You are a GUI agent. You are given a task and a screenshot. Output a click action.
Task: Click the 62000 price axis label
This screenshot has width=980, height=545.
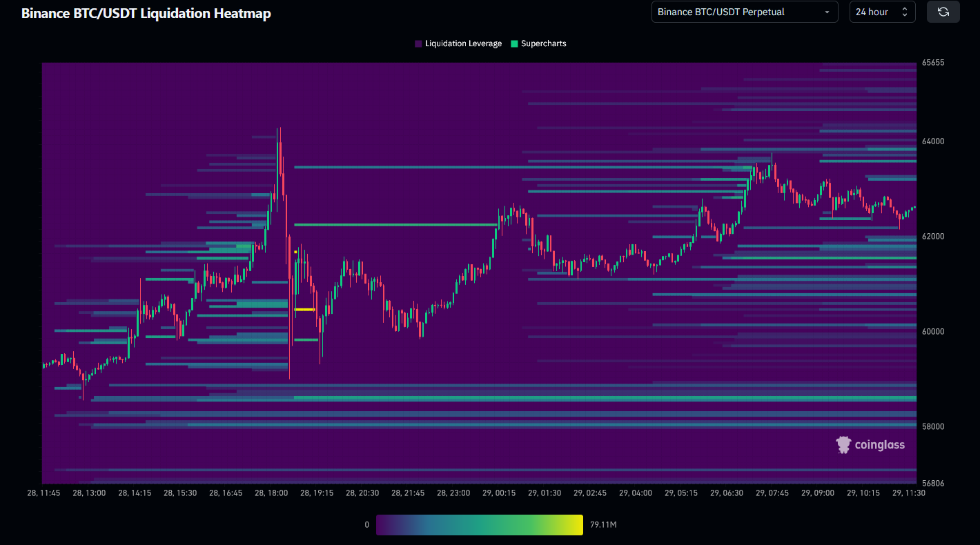point(933,237)
